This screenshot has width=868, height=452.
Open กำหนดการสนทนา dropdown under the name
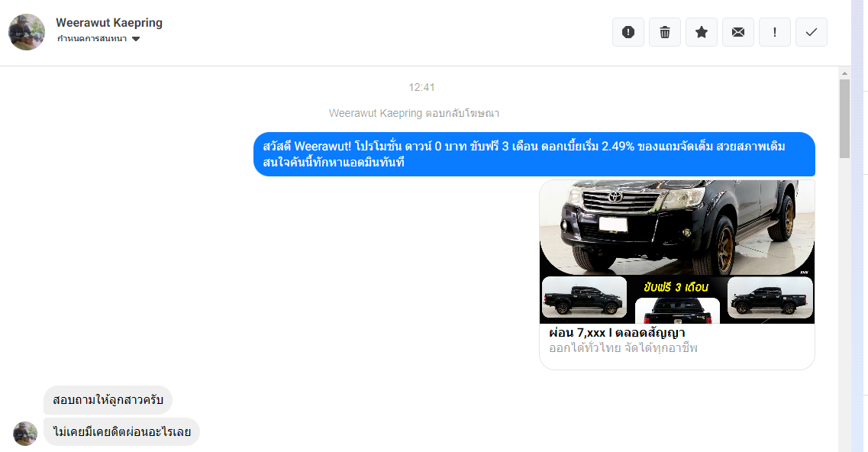98,39
